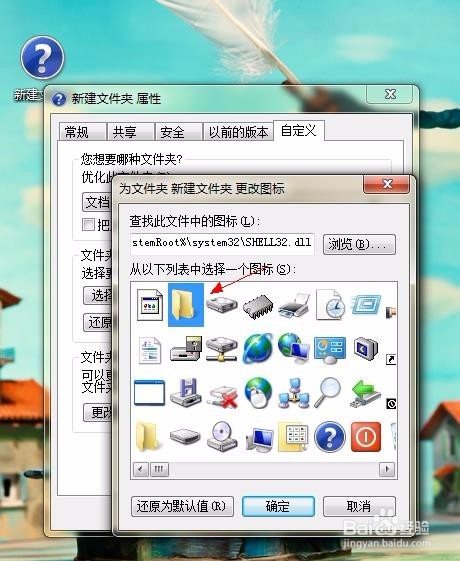This screenshot has width=460, height=561.
Task: Click the 选择 file button in Properties window
Action: point(98,295)
